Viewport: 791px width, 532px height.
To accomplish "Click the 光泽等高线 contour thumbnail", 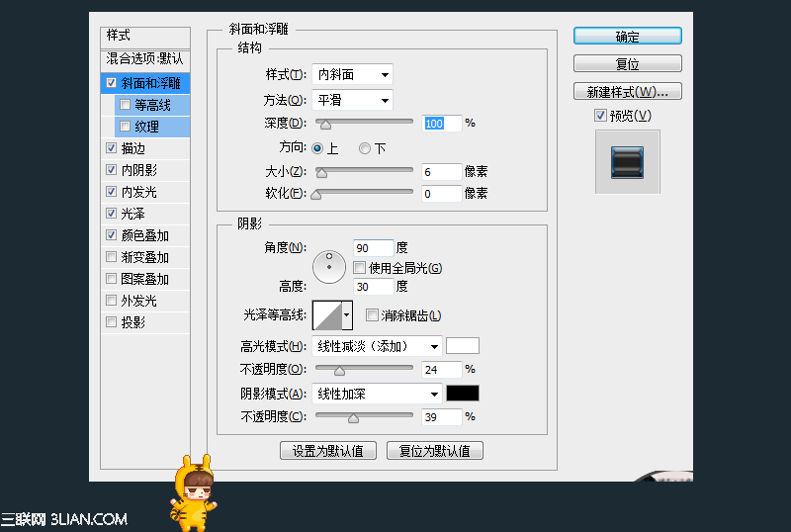I will coord(327,315).
